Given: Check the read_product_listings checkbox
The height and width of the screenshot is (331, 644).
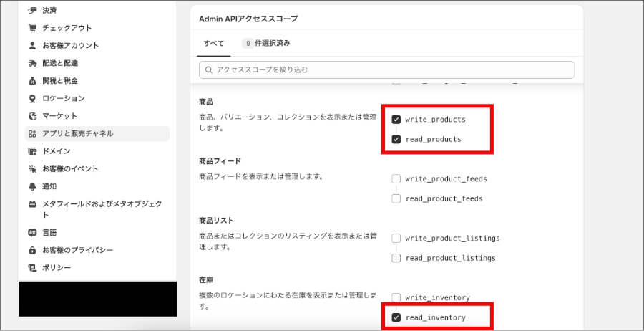Looking at the screenshot, I should [396, 258].
